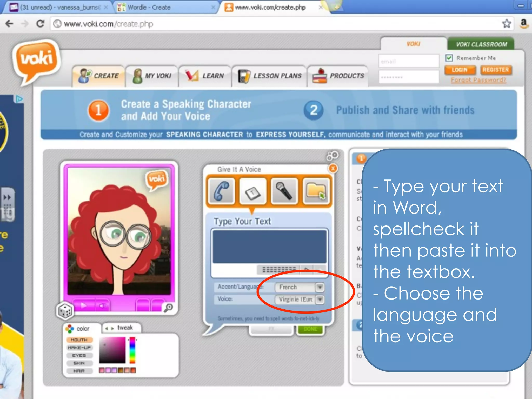Image resolution: width=532 pixels, height=399 pixels.
Task: Select the SKIN color option
Action: pos(79,363)
